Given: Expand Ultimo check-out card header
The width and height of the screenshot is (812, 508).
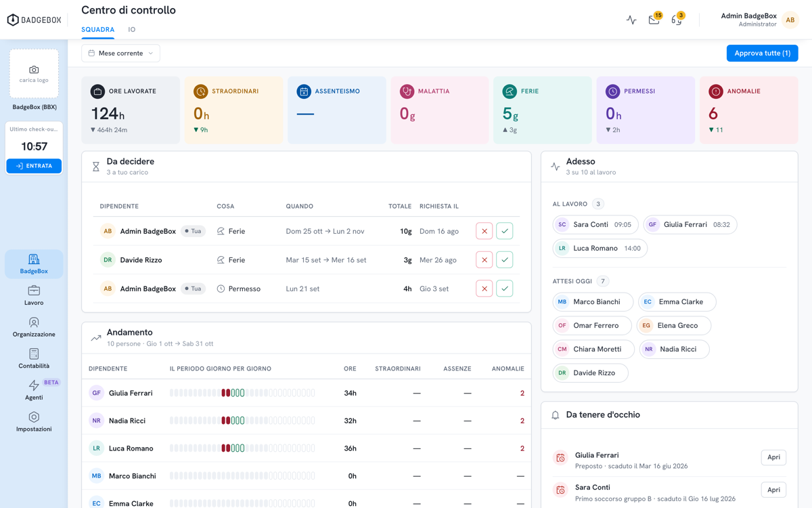Looking at the screenshot, I should click(x=34, y=129).
